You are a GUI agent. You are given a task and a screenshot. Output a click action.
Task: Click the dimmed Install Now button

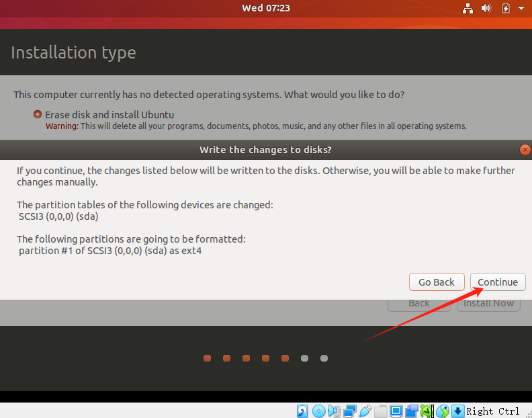click(x=488, y=303)
